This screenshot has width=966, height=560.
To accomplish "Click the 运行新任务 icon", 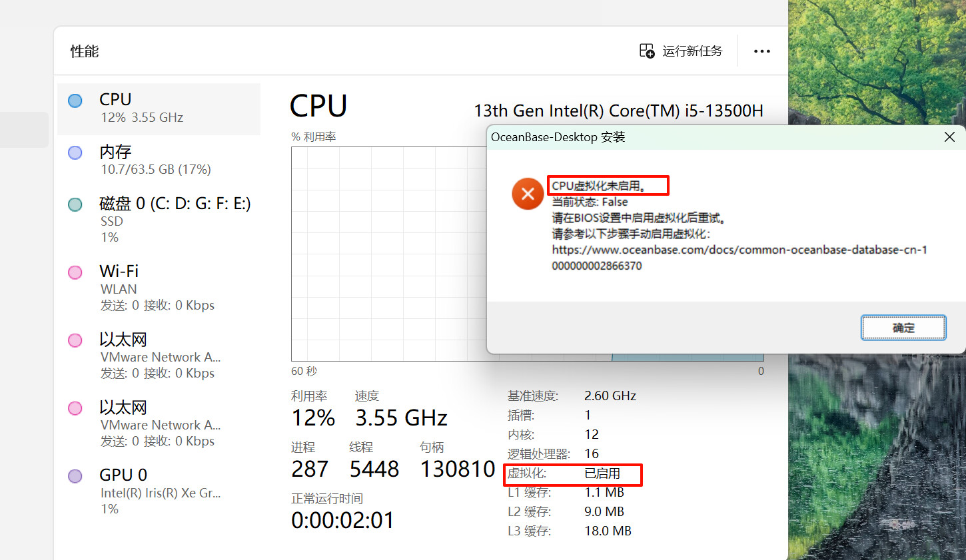I will [x=647, y=51].
